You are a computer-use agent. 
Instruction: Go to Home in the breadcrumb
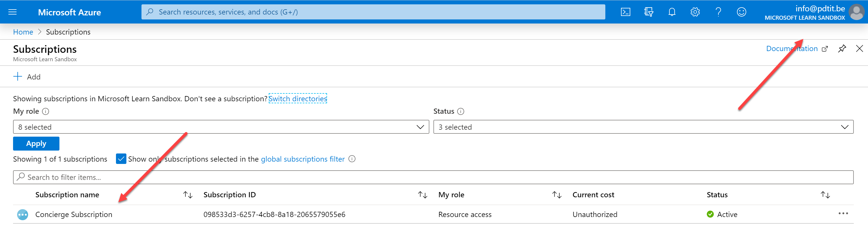click(23, 32)
